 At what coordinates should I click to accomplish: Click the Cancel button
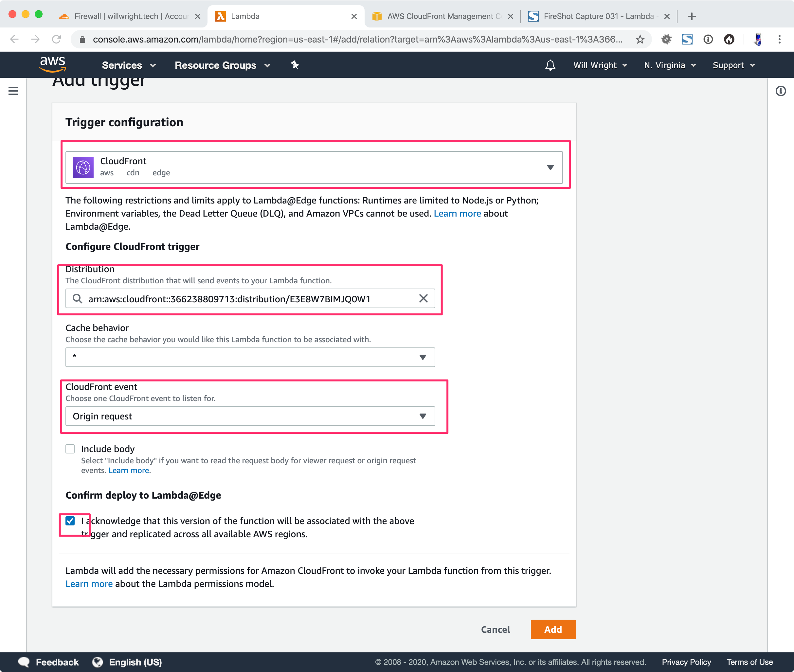coord(495,629)
